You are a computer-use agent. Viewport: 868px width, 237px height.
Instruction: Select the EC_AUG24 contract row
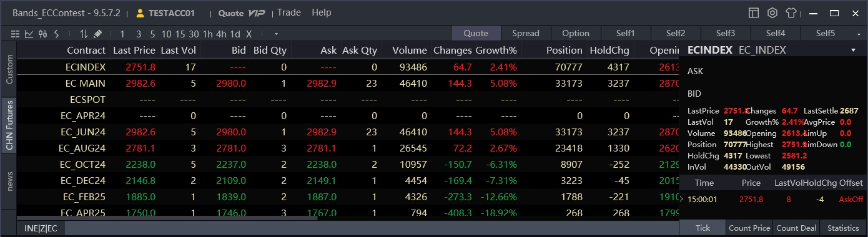348,148
